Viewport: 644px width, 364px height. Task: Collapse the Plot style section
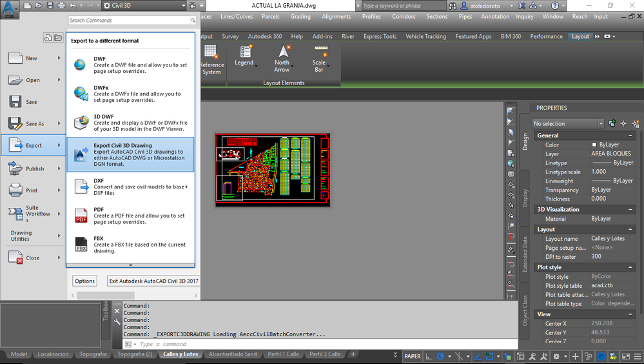point(630,267)
